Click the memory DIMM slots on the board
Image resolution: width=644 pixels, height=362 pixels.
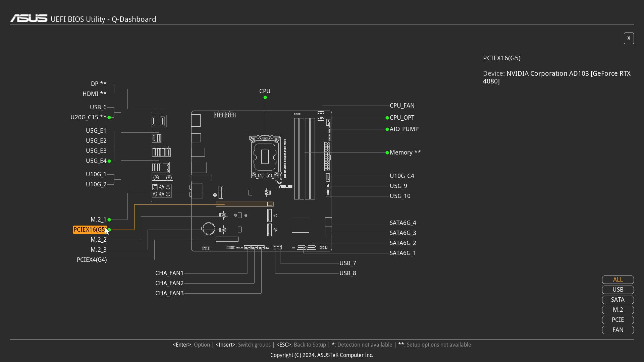(x=305, y=159)
